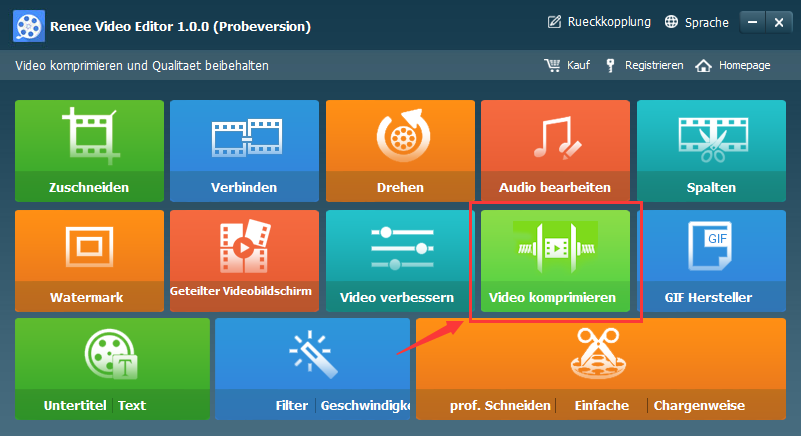Open Einfache cutting mode
Screen dimensions: 801x436
pyautogui.click(x=602, y=406)
